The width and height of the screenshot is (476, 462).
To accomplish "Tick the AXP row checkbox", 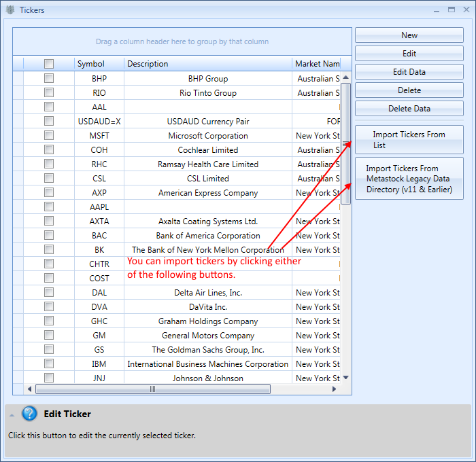I will click(49, 192).
